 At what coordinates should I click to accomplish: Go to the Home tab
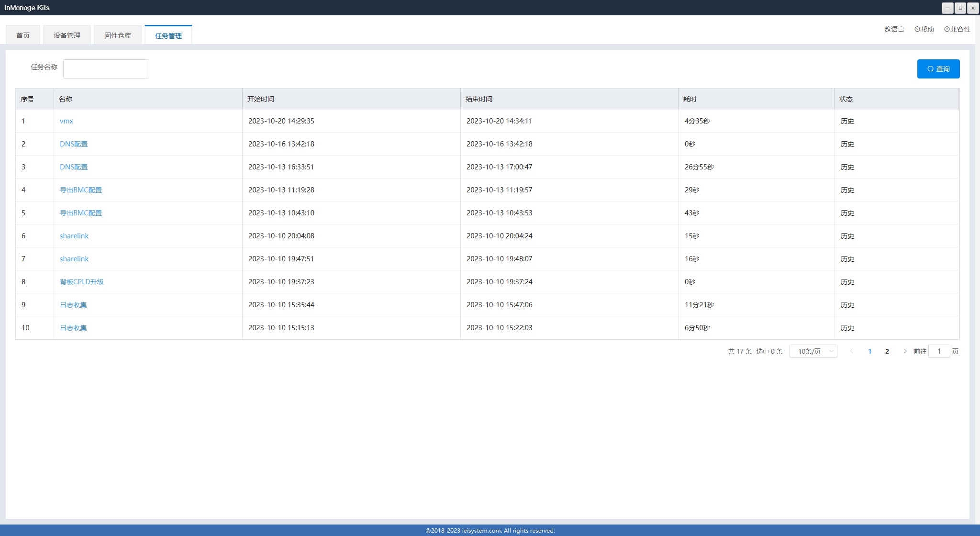[23, 35]
